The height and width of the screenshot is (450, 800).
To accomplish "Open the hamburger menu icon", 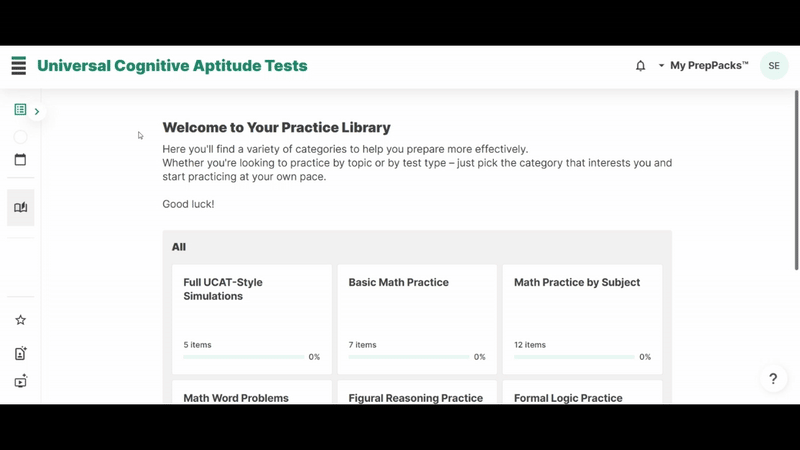I will (18, 66).
